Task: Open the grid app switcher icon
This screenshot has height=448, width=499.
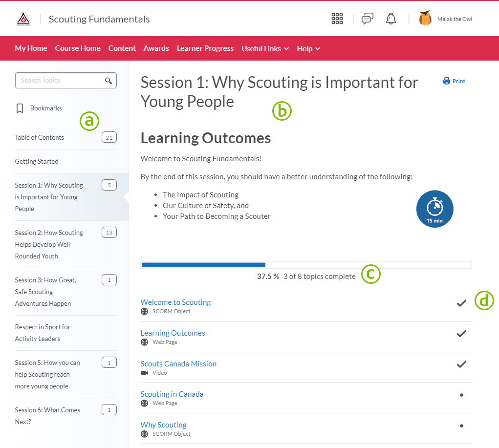Action: (337, 19)
